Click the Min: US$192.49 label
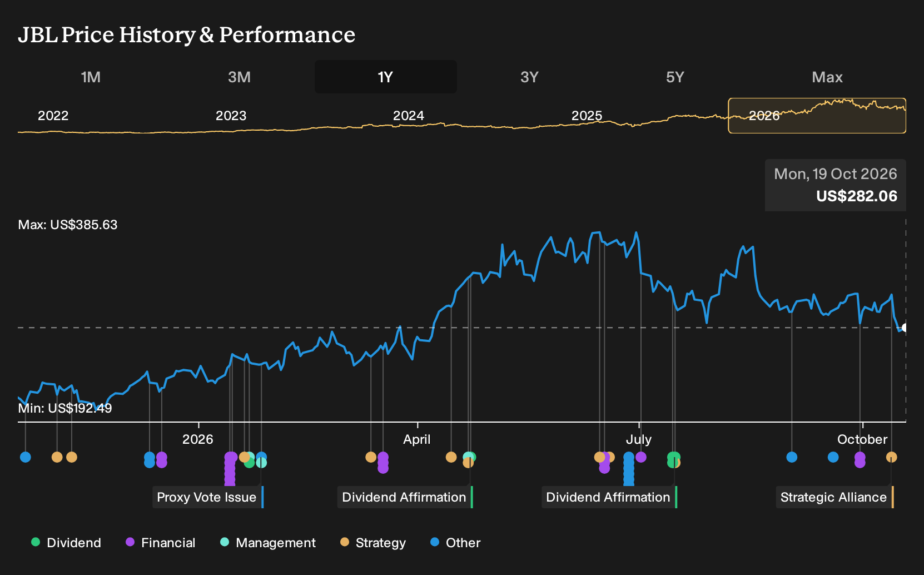The width and height of the screenshot is (924, 575). coord(65,408)
